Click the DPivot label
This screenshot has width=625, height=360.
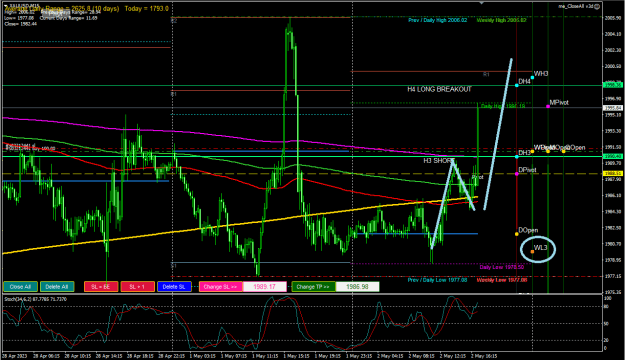tap(527, 170)
